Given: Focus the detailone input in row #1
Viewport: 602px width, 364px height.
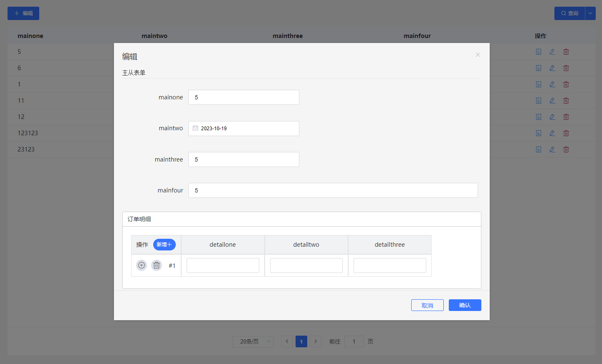Looking at the screenshot, I should pos(223,265).
